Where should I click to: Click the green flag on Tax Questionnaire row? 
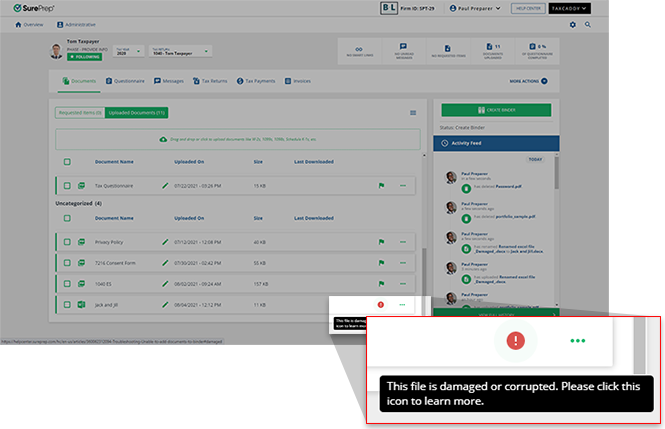tap(381, 186)
